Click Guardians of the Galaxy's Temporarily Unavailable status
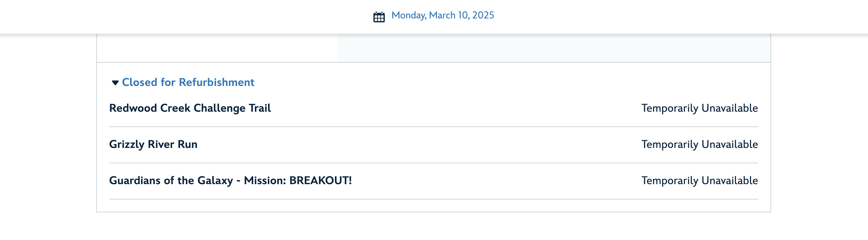Screen dimensions: 868x240 [x=699, y=180]
